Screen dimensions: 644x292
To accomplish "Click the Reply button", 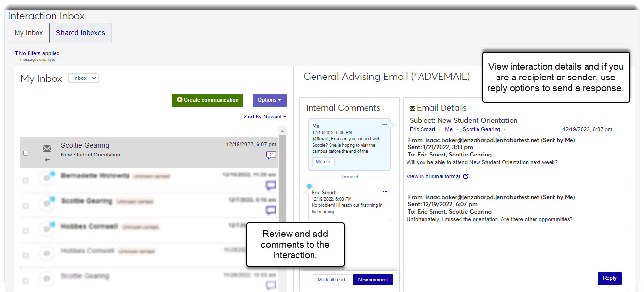I will 609,278.
